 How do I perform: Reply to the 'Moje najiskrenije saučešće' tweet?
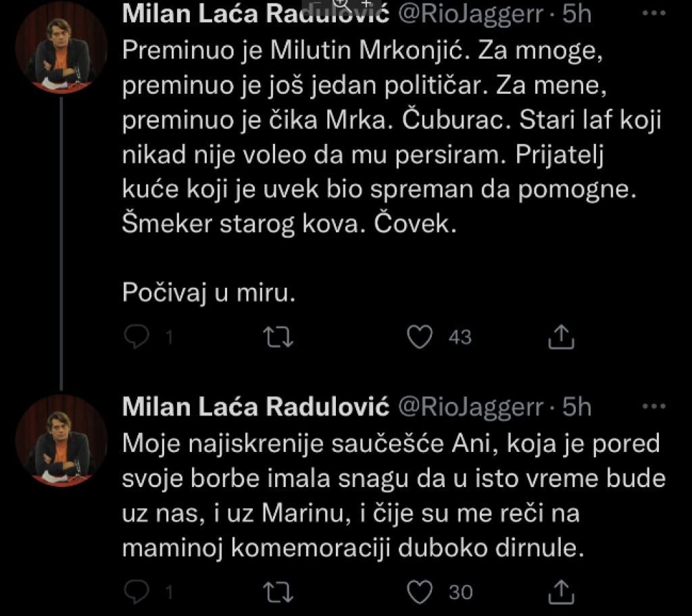(x=137, y=592)
